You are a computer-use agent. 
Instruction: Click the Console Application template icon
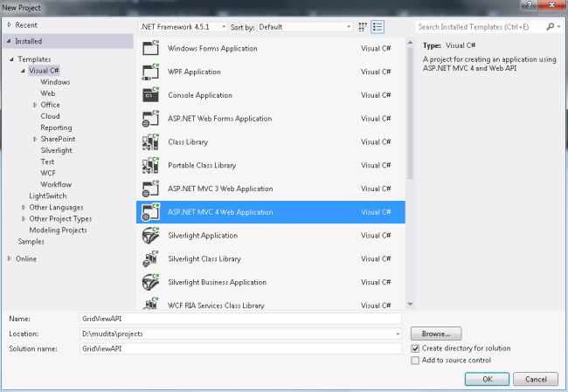click(150, 95)
